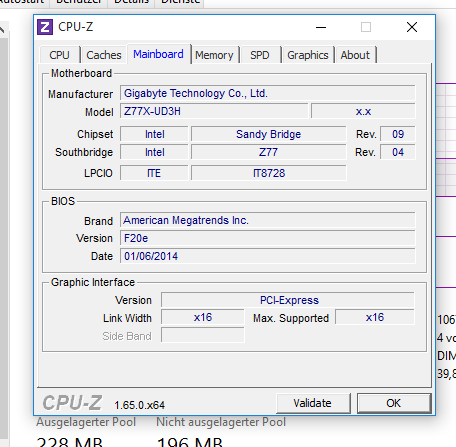Image resolution: width=456 pixels, height=447 pixels.
Task: Switch to the SPD tab
Action: click(260, 55)
